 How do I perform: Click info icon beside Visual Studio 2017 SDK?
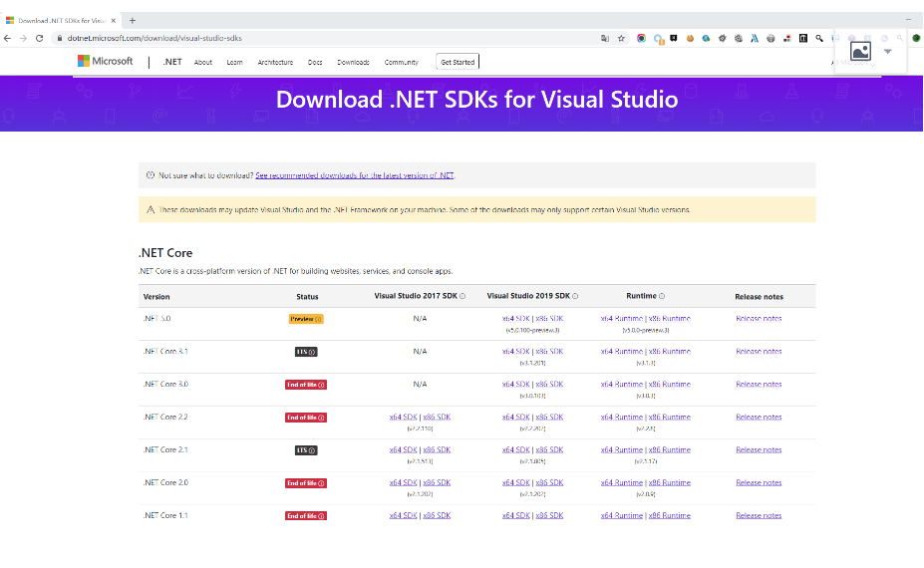(x=462, y=296)
